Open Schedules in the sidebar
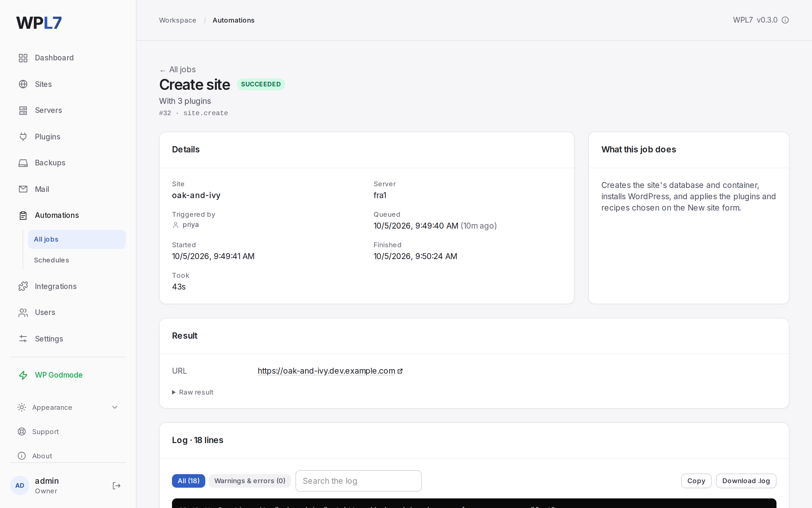812x508 pixels. pyautogui.click(x=77, y=260)
